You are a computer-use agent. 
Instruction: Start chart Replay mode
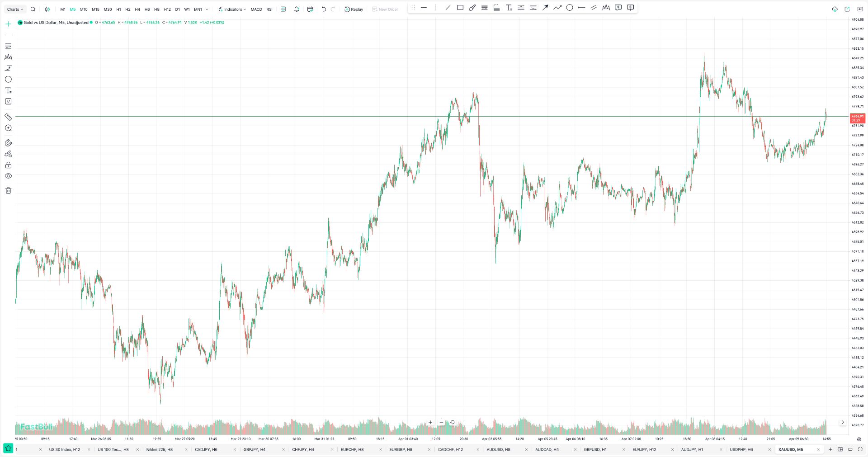tap(354, 9)
